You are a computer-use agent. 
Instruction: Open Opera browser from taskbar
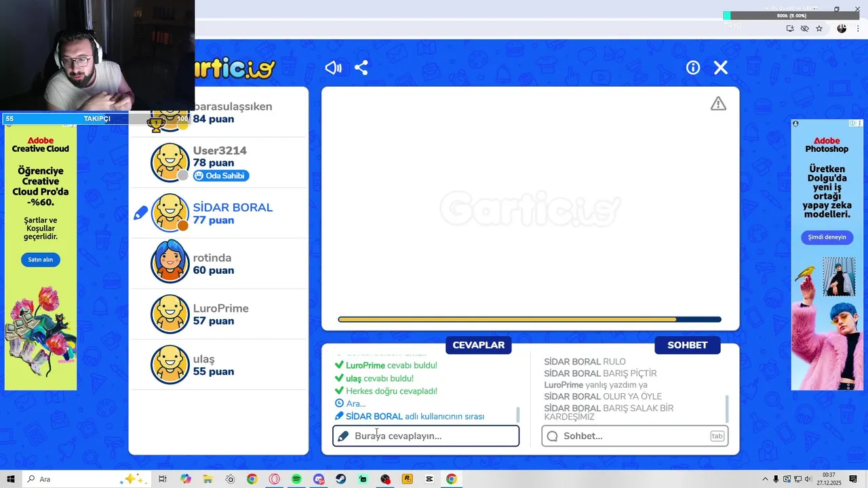(274, 479)
